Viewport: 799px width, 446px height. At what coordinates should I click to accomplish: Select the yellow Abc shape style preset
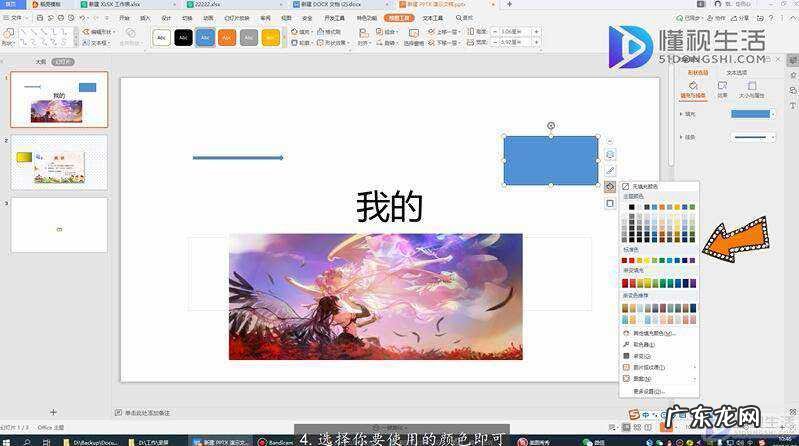coord(271,37)
